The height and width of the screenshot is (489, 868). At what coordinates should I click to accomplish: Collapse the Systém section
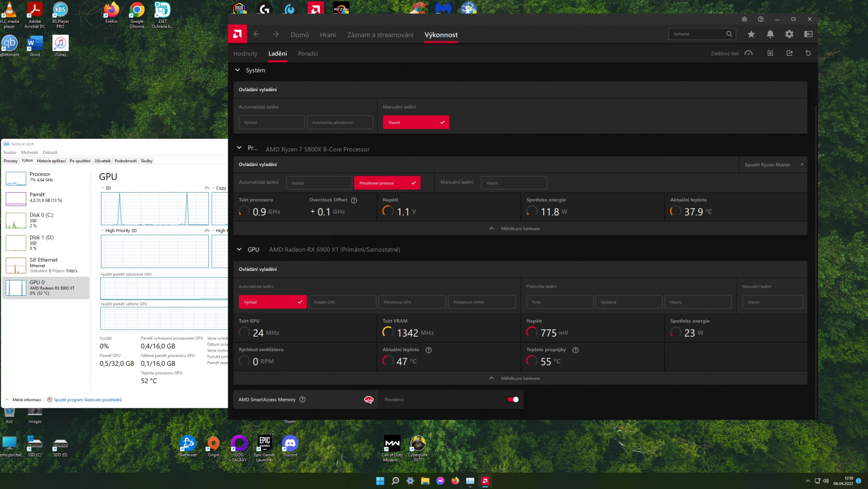238,70
